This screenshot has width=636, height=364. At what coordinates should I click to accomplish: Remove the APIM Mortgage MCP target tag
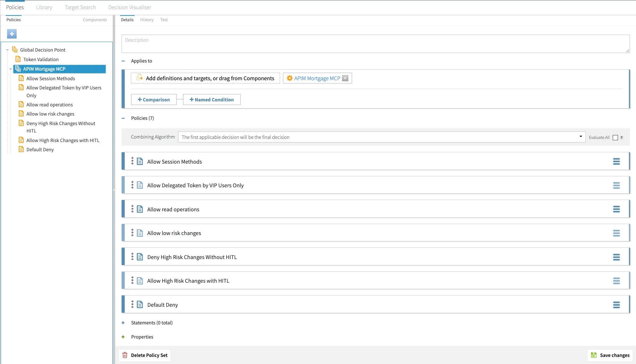[x=345, y=78]
